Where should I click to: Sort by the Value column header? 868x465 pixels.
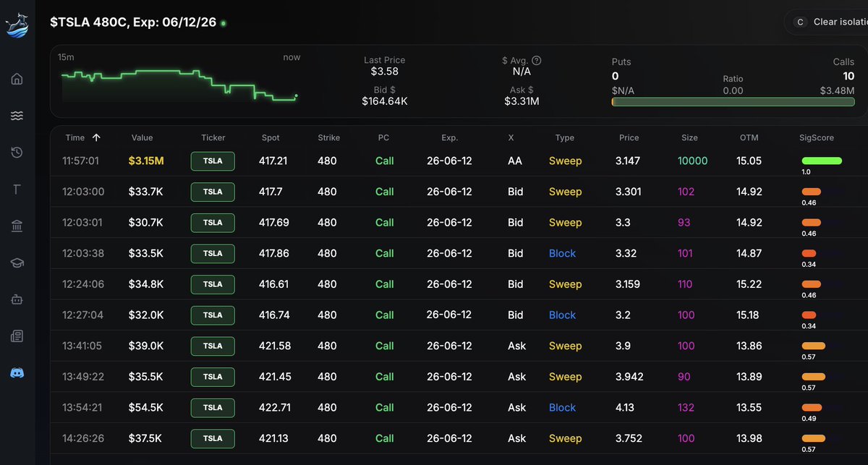click(142, 137)
